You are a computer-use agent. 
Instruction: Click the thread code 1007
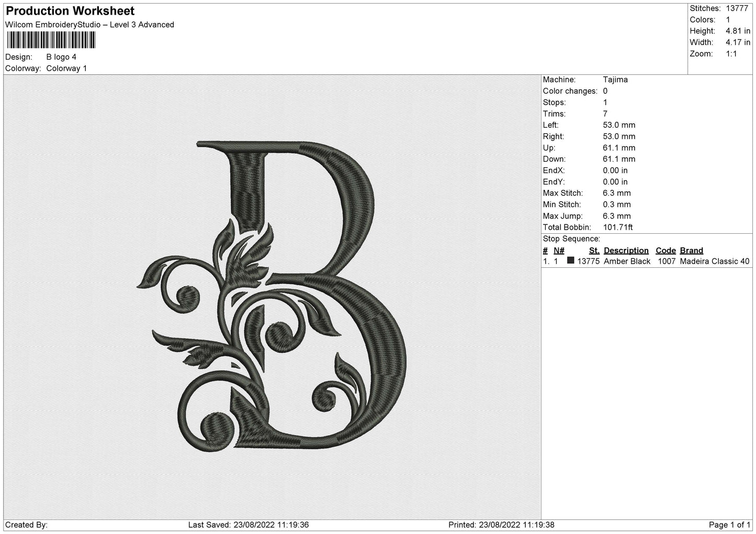[667, 262]
